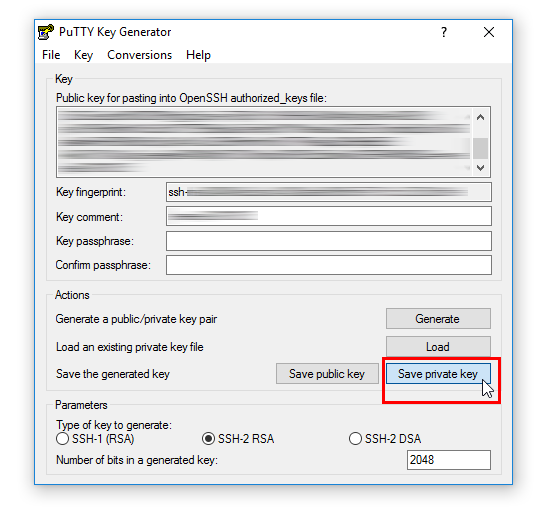Viewport: 545px width, 509px height.
Task: Click the public key box up arrow
Action: [x=480, y=117]
